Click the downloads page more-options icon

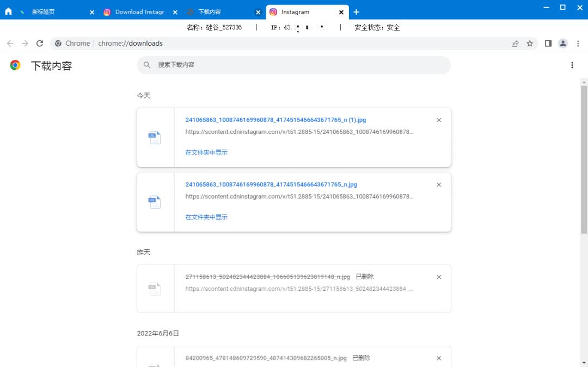pos(572,64)
